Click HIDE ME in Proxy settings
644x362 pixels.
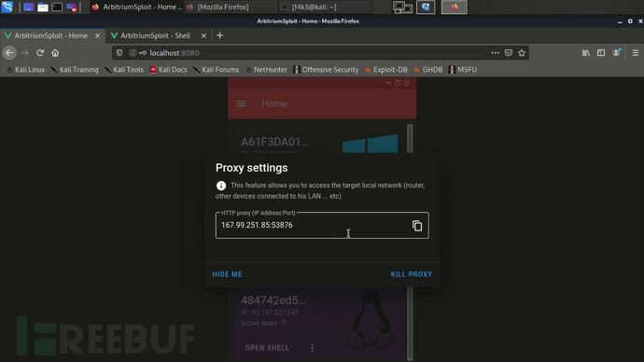[227, 274]
